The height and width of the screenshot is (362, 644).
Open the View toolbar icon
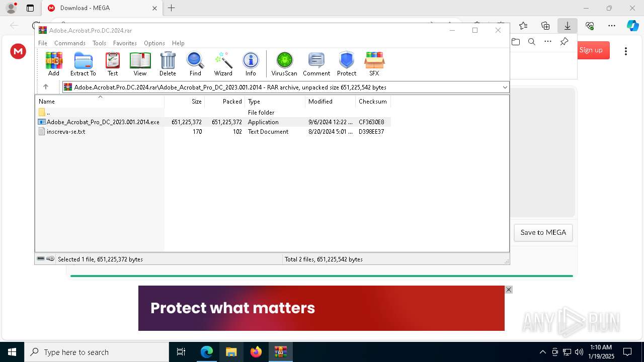point(140,64)
